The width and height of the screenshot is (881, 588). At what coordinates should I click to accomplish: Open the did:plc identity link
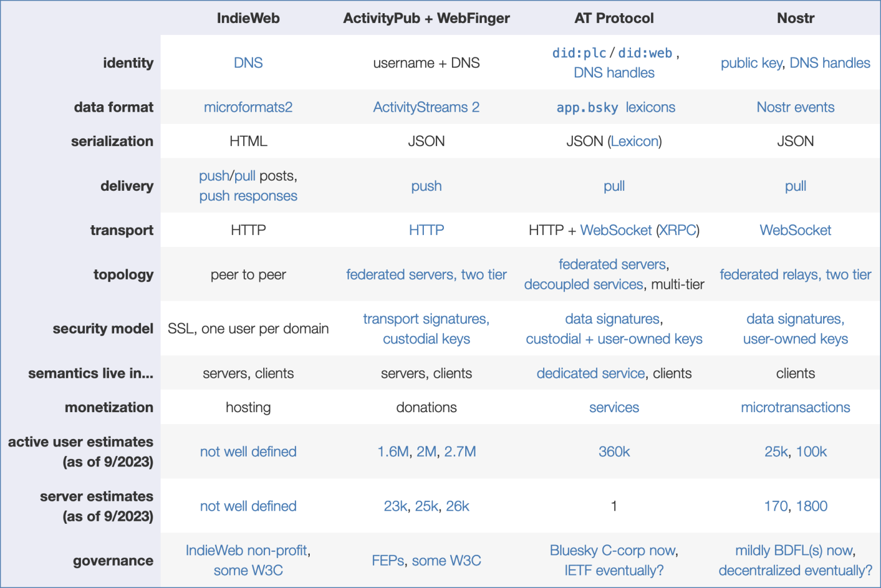point(579,53)
